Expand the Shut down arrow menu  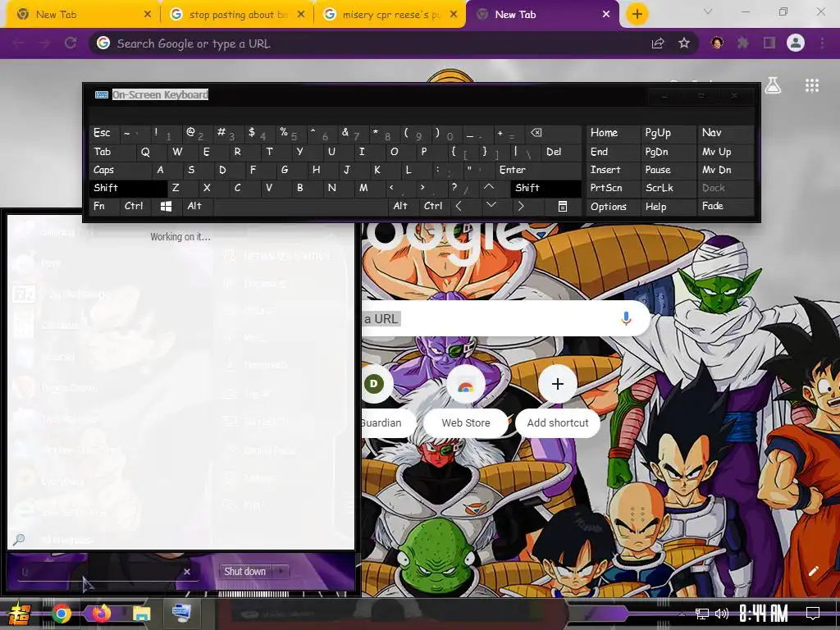(x=281, y=572)
